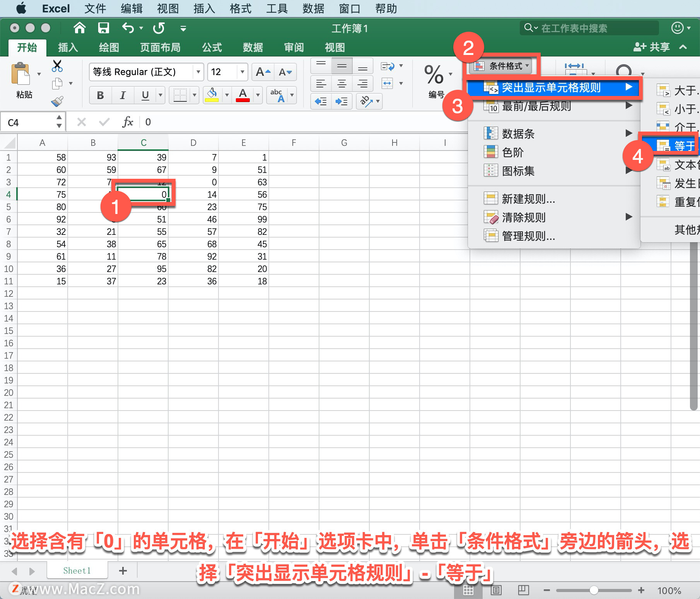
Task: Add a new sheet with plus button
Action: 123,571
